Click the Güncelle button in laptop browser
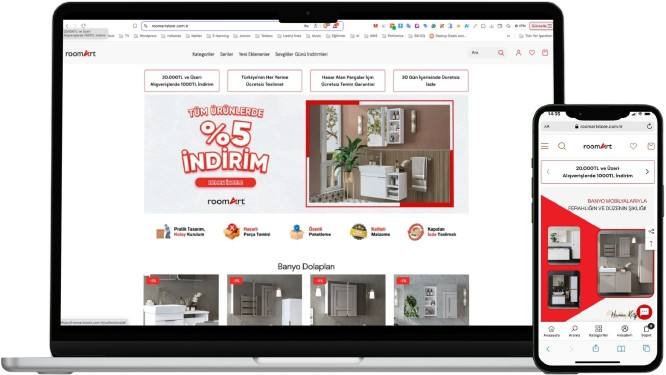This screenshot has width=666, height=375. coord(542,26)
